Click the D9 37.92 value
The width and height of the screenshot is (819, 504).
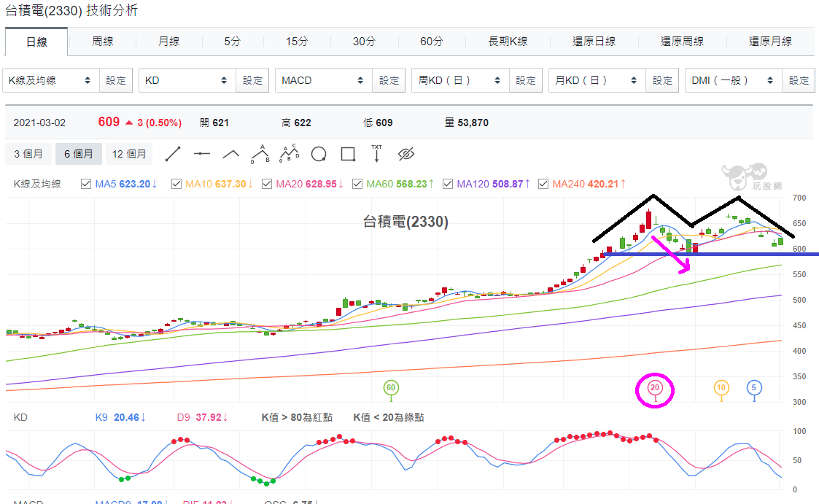201,417
